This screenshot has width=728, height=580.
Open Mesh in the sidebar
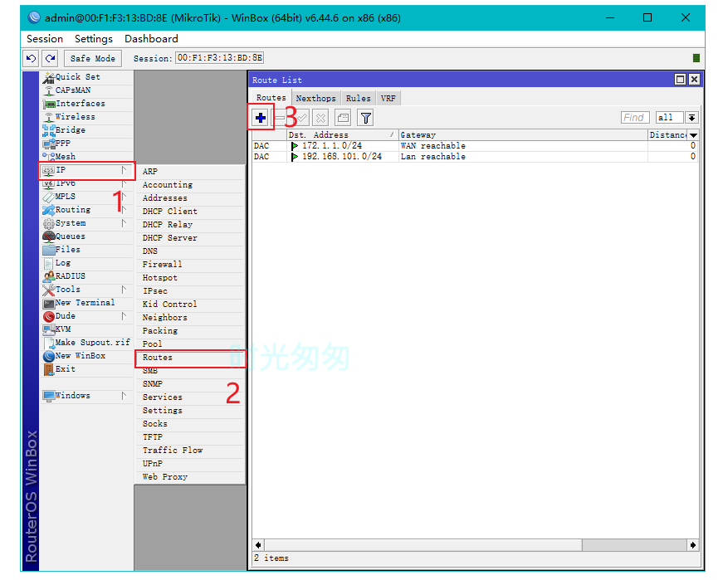click(x=86, y=156)
